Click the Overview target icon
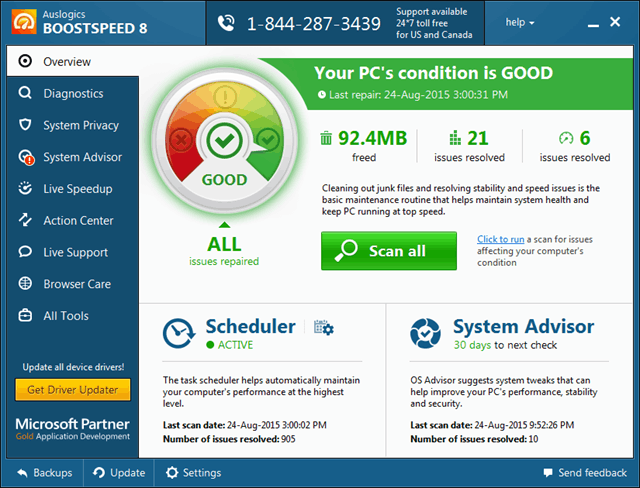 [x=25, y=61]
